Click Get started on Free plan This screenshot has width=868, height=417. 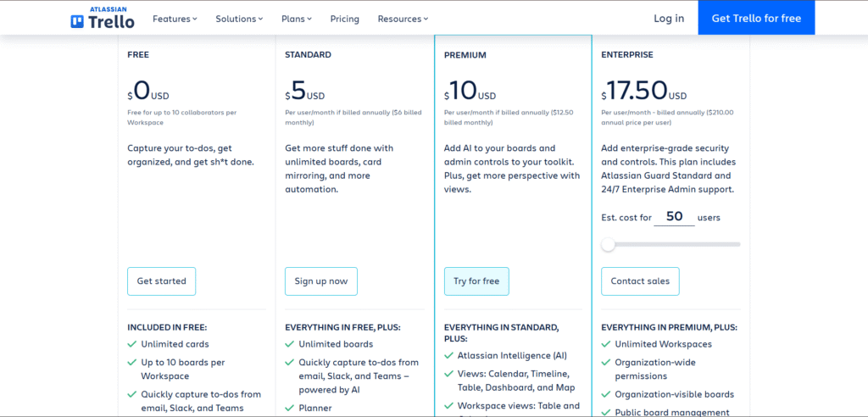click(162, 281)
